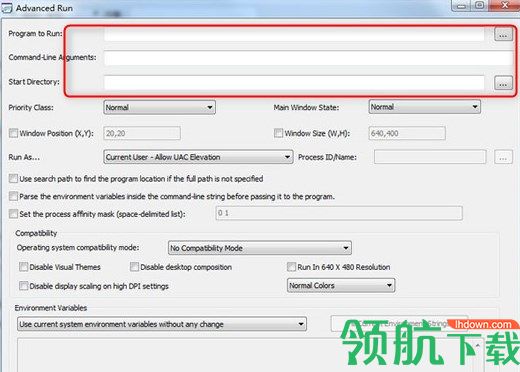Focus the Command-Line Arguments field
Screen dimensions: 520x372
click(x=308, y=58)
